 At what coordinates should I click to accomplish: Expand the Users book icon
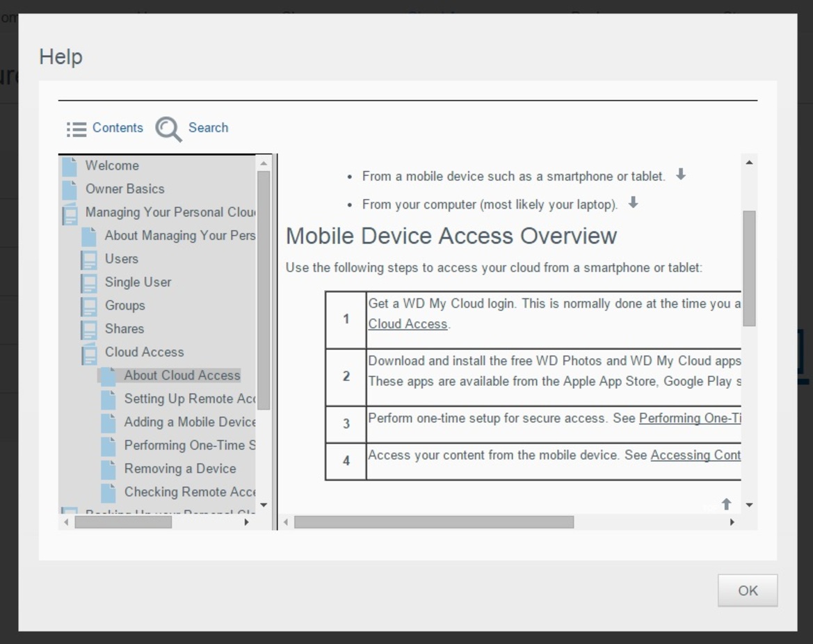click(x=88, y=259)
